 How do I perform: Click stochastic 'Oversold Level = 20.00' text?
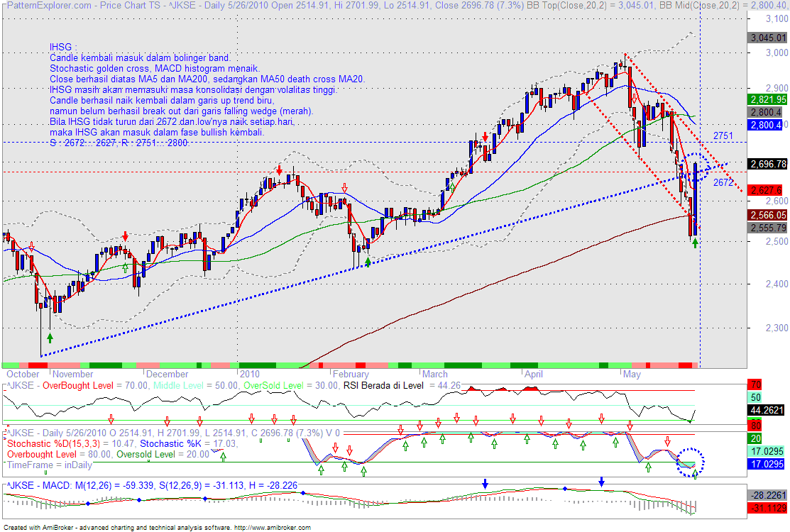pos(163,455)
